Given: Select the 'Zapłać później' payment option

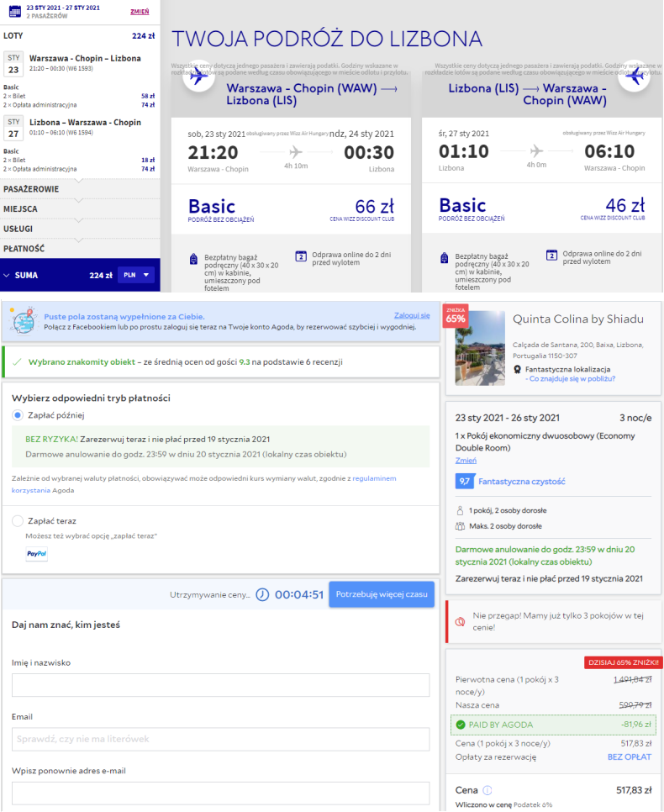Looking at the screenshot, I should [18, 415].
